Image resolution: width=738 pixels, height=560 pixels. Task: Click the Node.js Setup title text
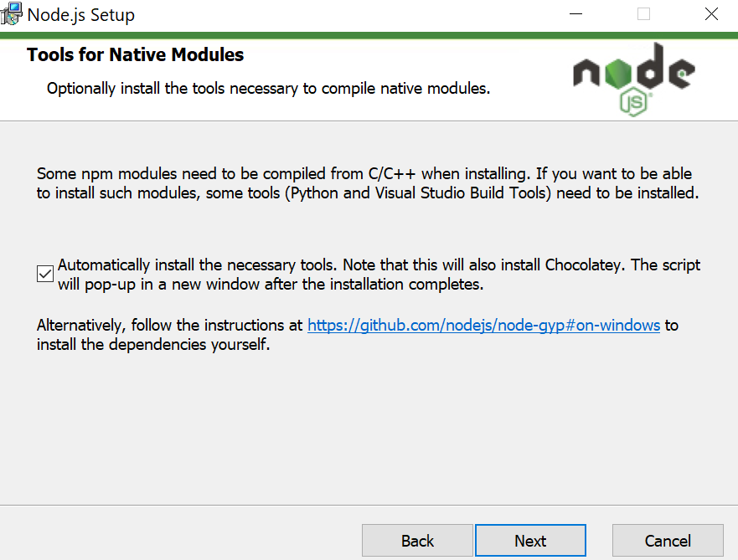[80, 14]
